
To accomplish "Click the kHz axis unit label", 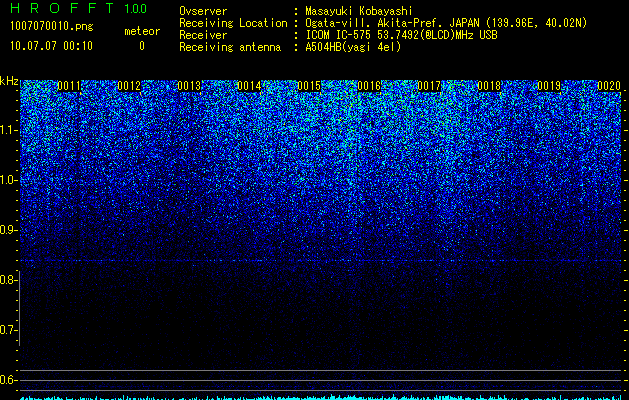I will [9, 81].
